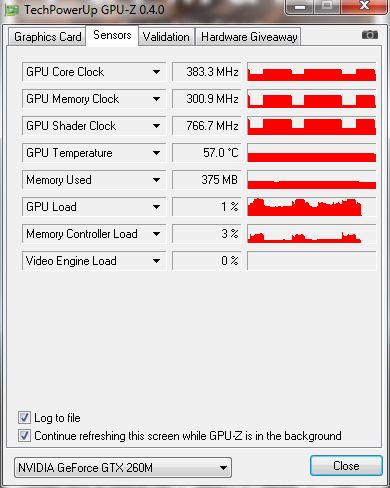
Task: Open the GPU Temperature dropdown arrow
Action: tap(156, 153)
